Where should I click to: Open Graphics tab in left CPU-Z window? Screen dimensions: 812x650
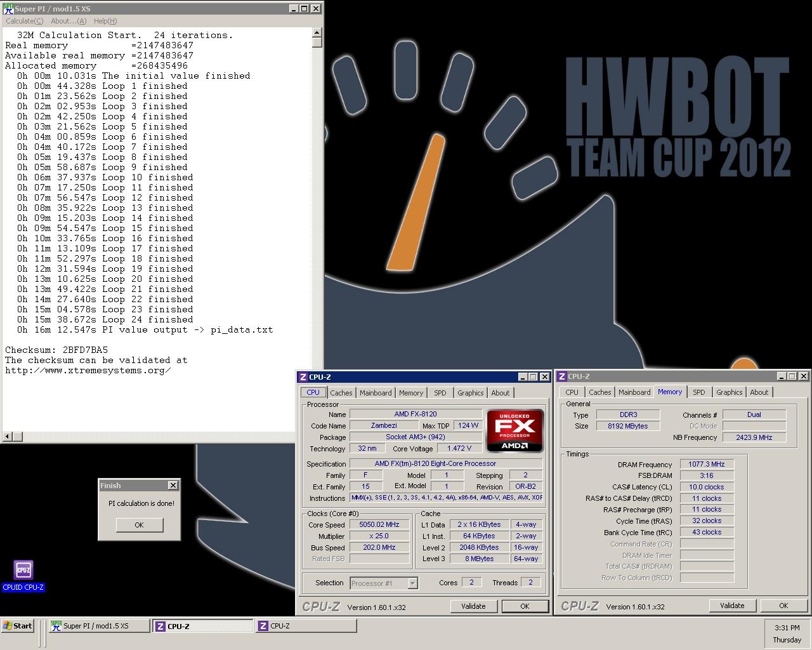pos(471,393)
